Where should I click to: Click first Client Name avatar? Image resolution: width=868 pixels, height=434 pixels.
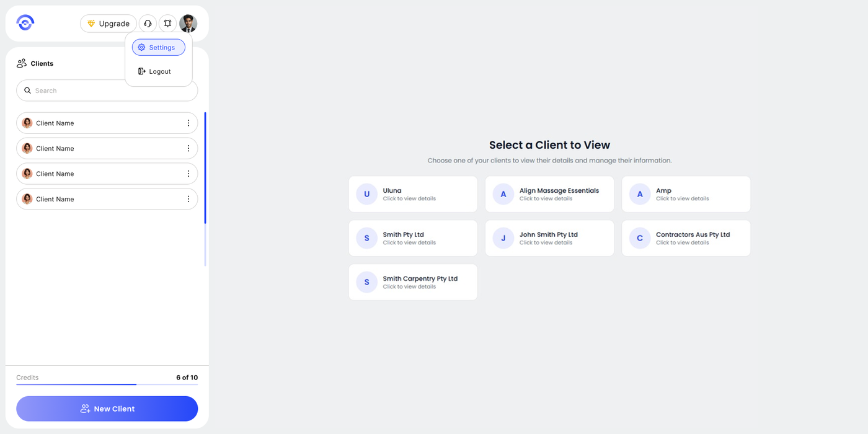tap(27, 123)
